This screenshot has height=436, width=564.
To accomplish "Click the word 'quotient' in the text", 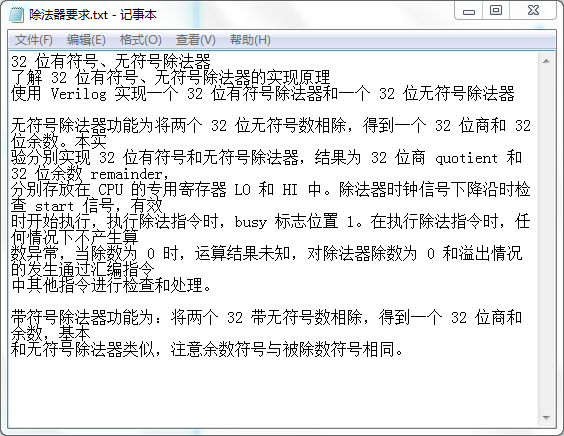I will [466, 158].
